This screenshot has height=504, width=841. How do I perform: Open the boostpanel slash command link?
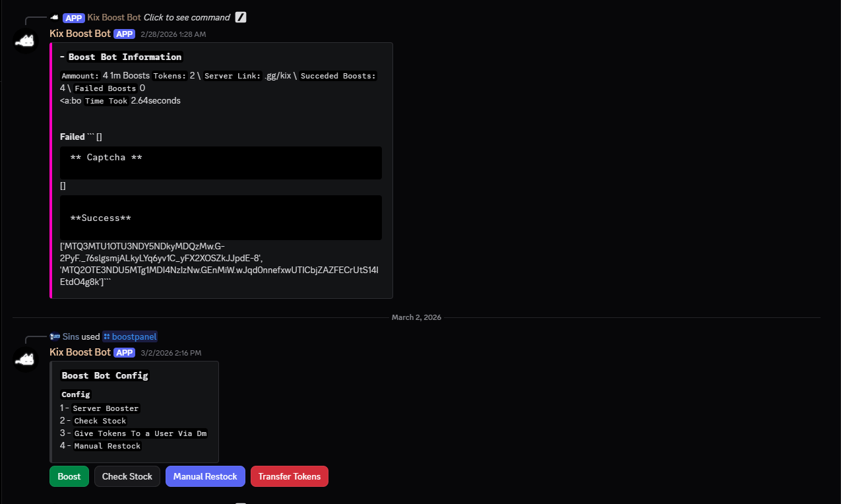130,336
